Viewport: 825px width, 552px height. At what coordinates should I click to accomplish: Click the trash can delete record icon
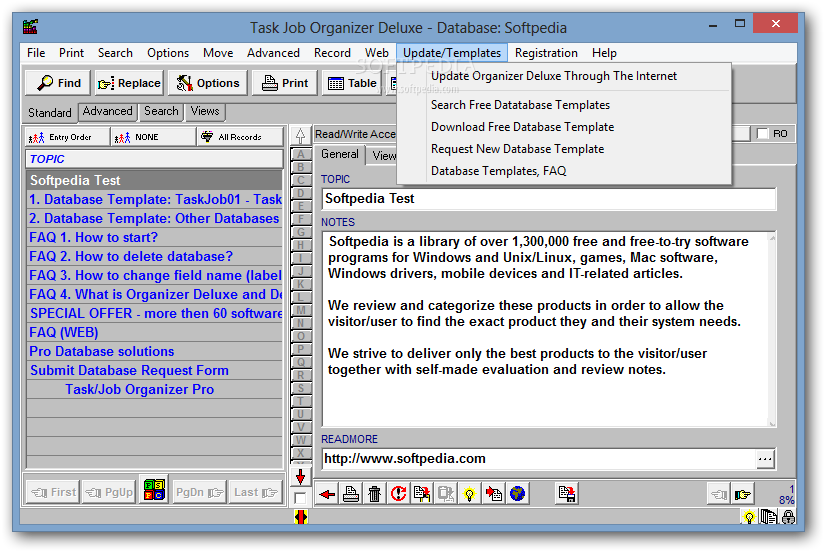pos(375,494)
